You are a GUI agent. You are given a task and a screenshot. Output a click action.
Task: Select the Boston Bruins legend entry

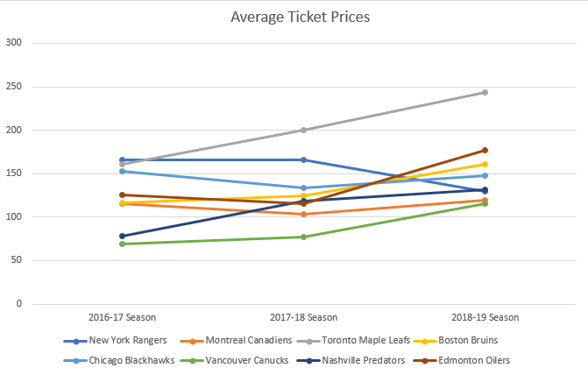click(x=460, y=342)
